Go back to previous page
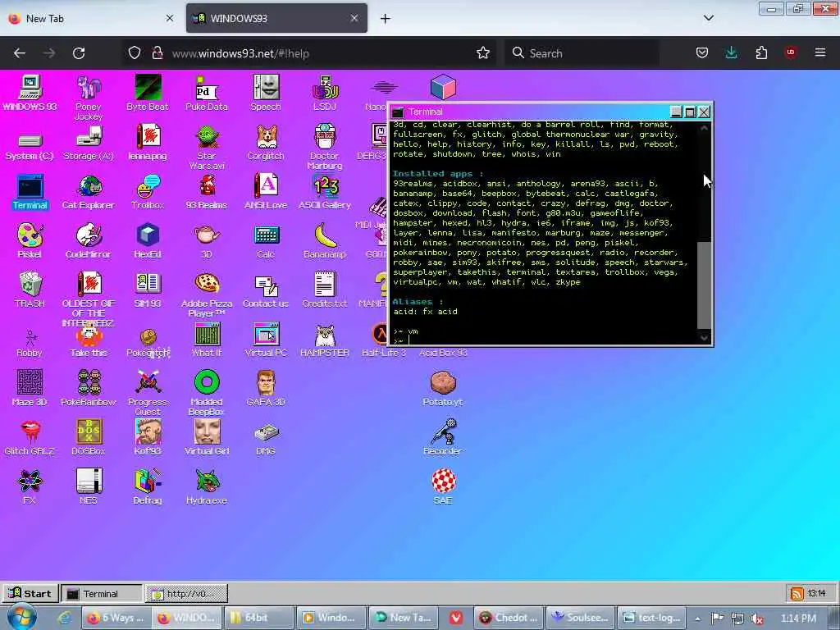This screenshot has width=840, height=630. [20, 53]
